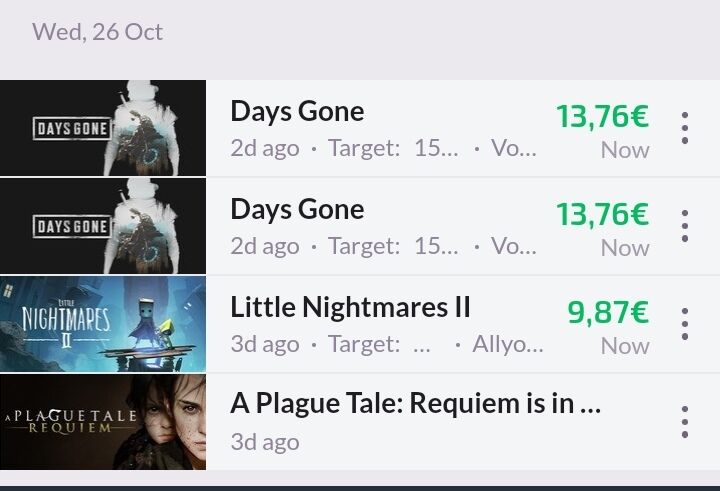Click 13,76€ price on first Days Gone
This screenshot has width=720, height=491.
602,116
